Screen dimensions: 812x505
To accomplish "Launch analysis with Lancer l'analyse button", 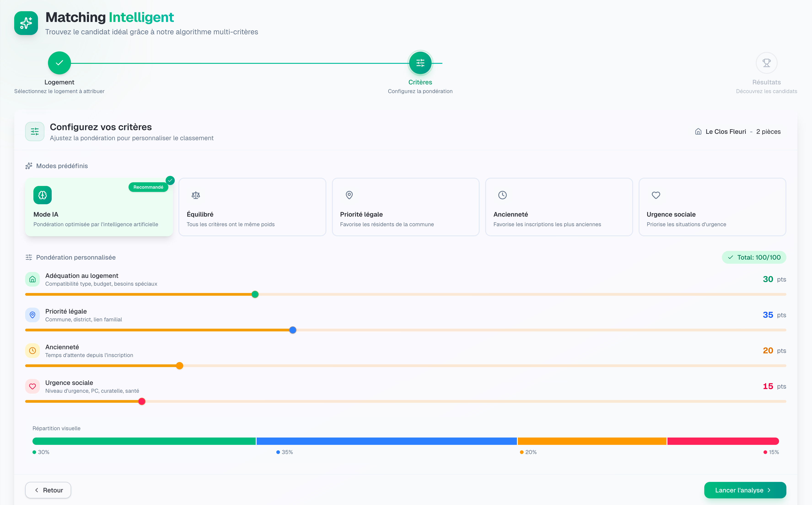I will coord(745,490).
